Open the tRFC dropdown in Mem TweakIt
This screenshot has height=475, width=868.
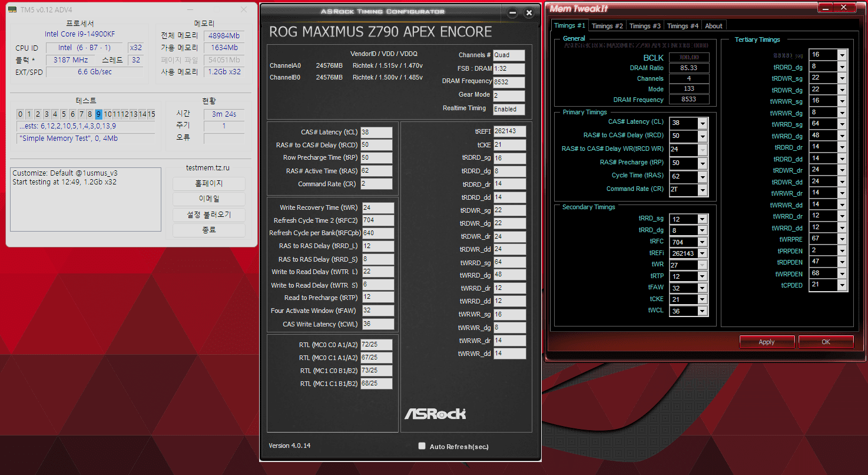(702, 242)
